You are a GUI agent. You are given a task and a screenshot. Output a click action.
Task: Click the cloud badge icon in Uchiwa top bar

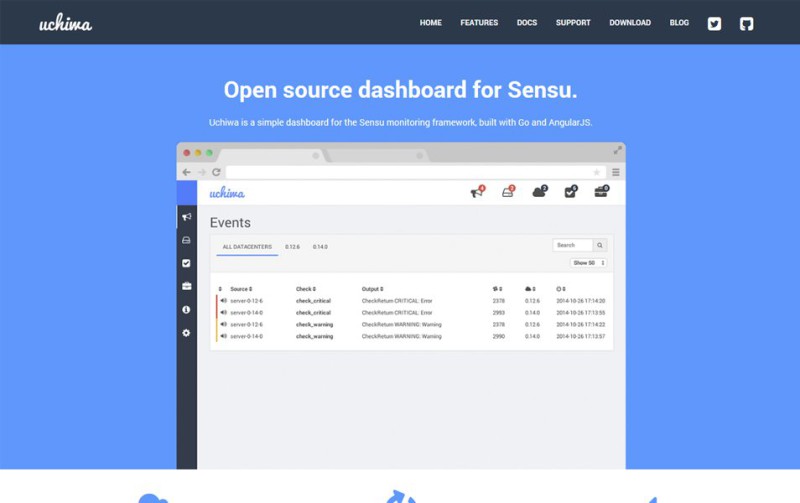(x=540, y=192)
